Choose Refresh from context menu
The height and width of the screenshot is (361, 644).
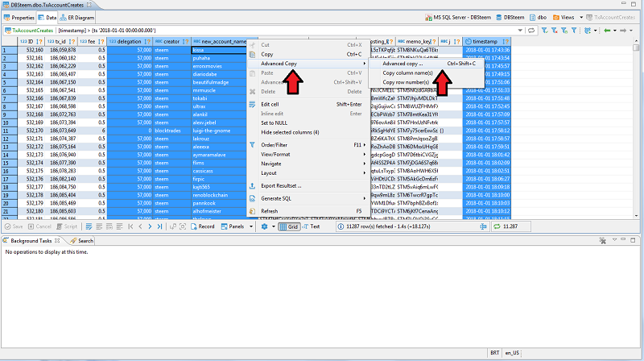point(308,211)
